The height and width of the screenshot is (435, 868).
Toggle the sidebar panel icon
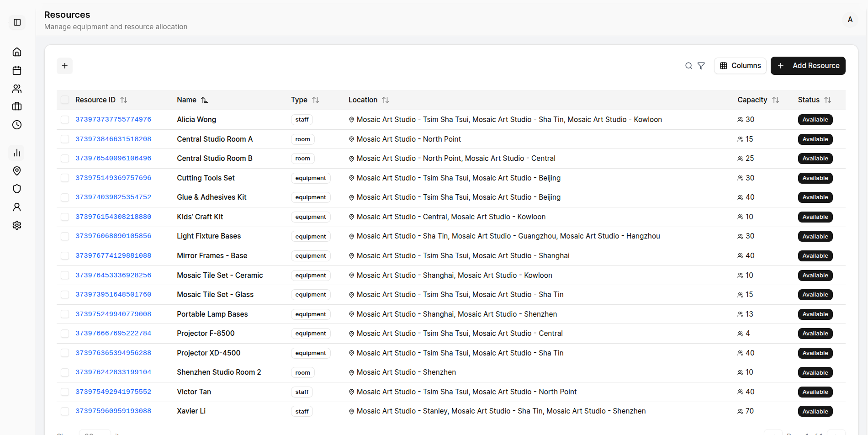[17, 22]
